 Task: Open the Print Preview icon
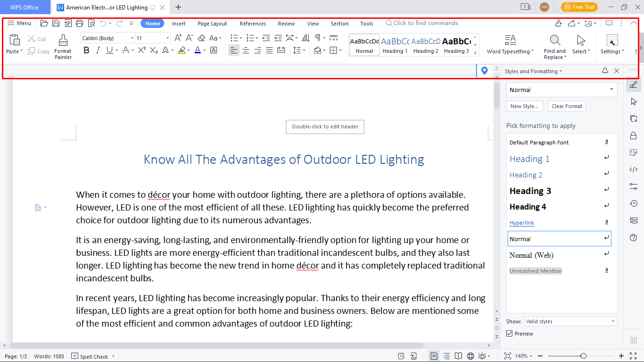[x=92, y=23]
